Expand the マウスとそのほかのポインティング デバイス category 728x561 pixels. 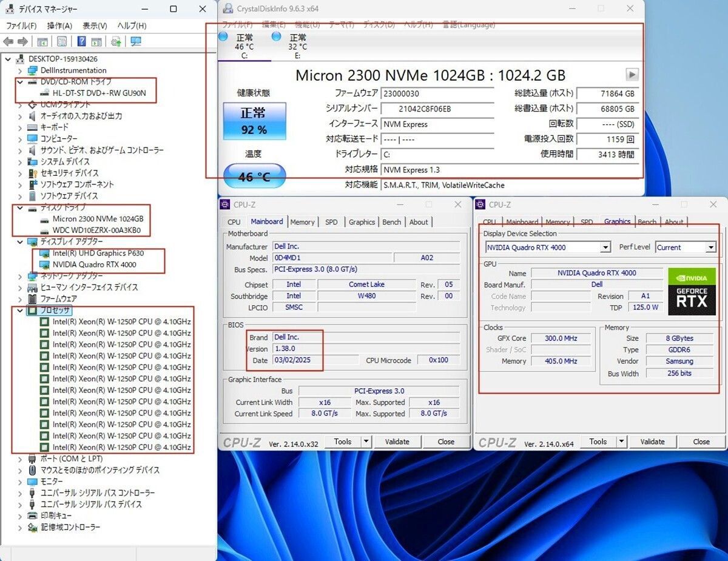click(20, 470)
